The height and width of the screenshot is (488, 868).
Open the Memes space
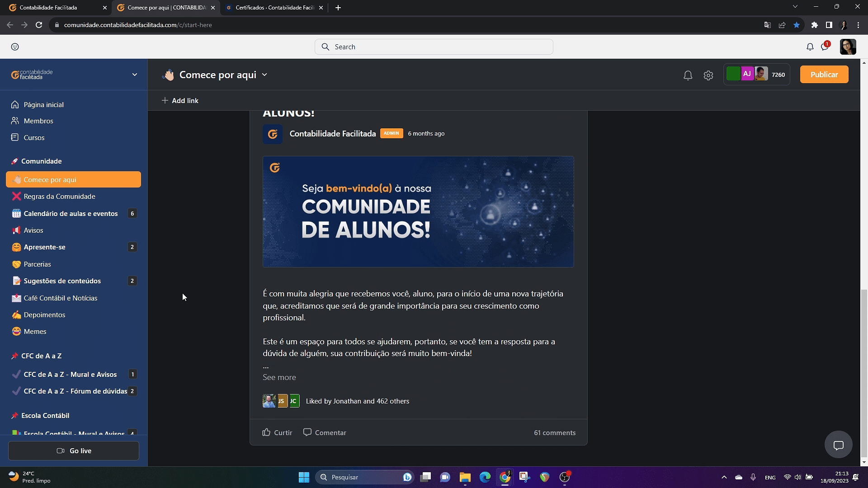tap(73, 331)
